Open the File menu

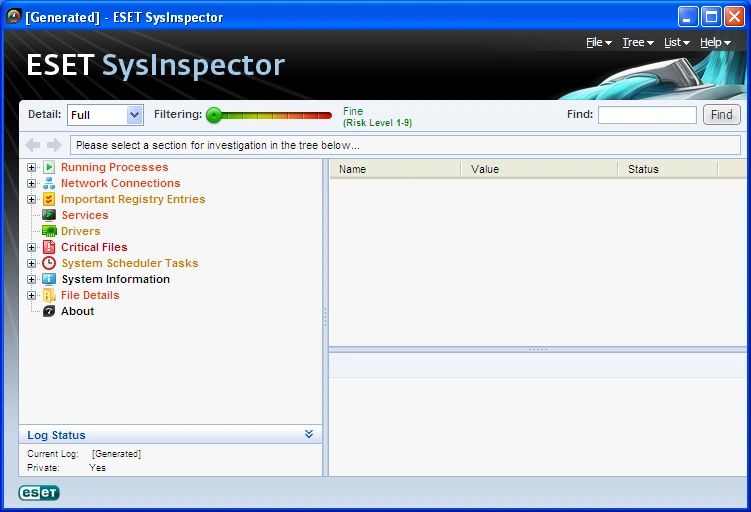598,42
